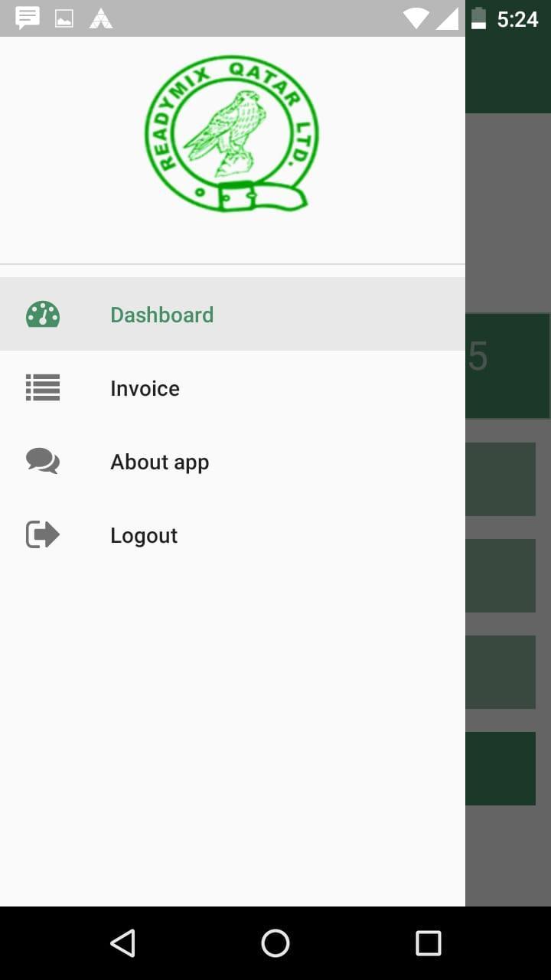Viewport: 551px width, 980px height.
Task: Tap the image notification icon in status bar
Action: click(x=64, y=19)
